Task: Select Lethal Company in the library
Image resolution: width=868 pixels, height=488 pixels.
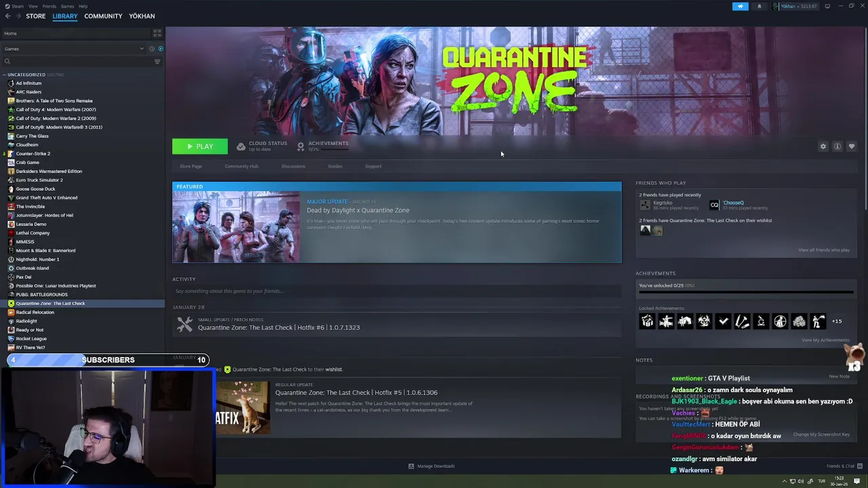Action: (x=33, y=233)
